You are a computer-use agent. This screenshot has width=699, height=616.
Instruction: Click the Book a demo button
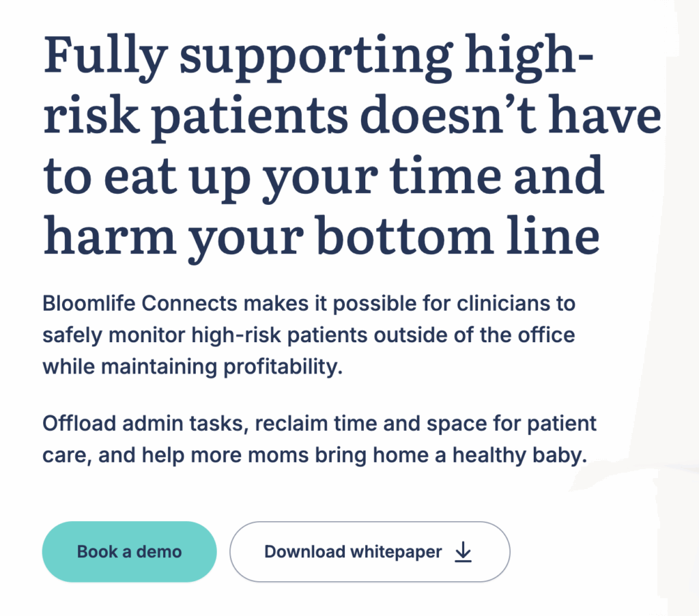pyautogui.click(x=129, y=552)
